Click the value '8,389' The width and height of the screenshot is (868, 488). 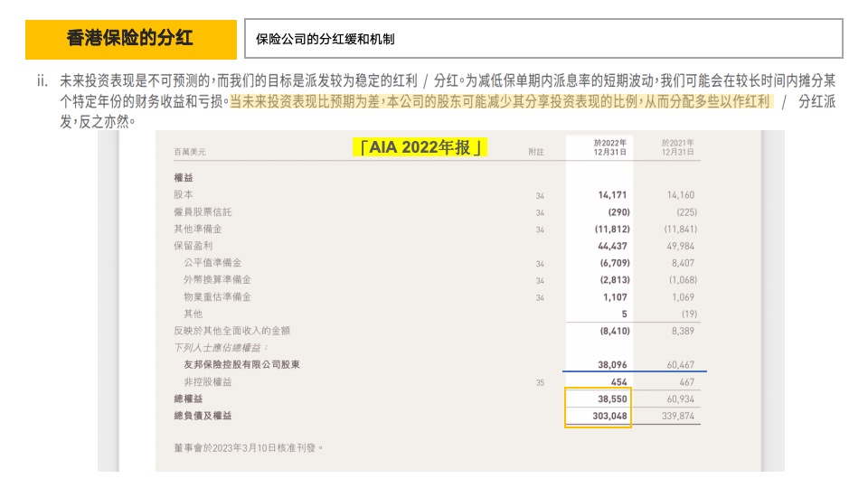[684, 331]
